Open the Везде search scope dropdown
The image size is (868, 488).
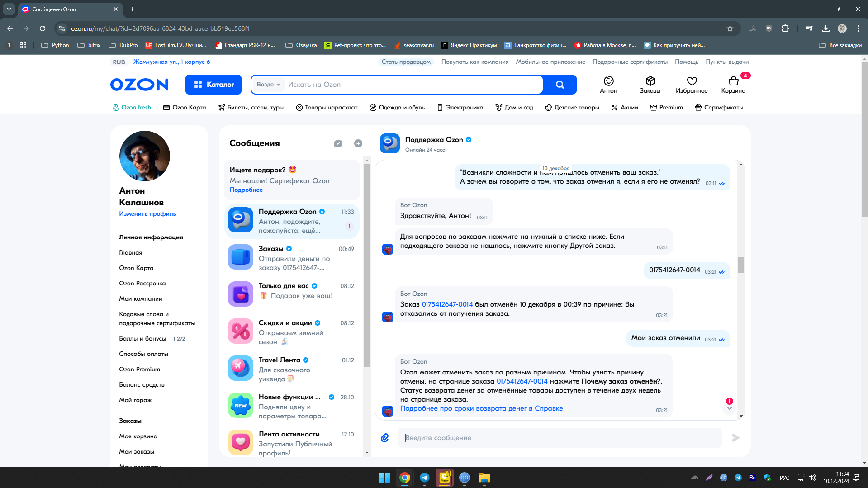pos(268,85)
